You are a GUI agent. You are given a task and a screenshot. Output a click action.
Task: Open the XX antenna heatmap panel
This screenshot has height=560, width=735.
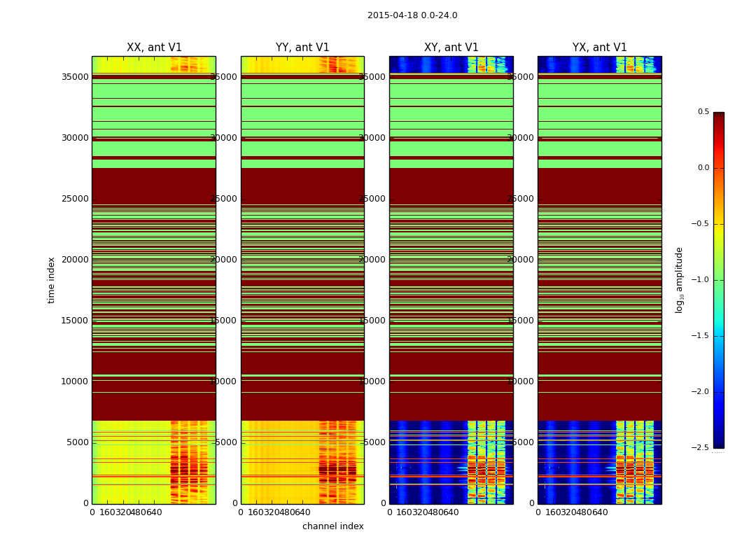coord(154,280)
